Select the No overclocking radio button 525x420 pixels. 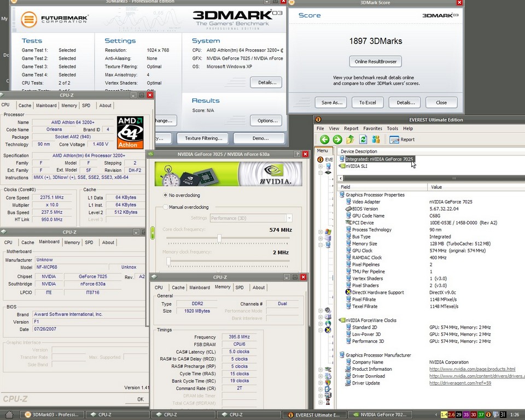165,195
